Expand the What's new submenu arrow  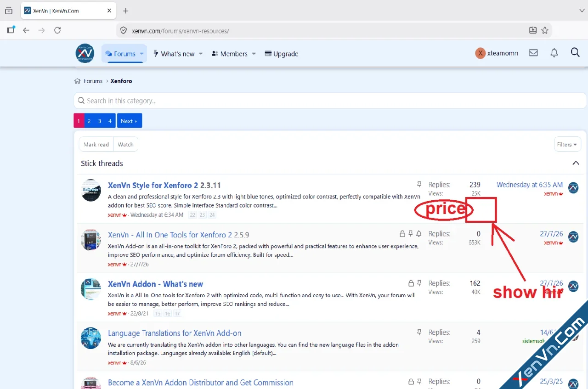coord(201,54)
